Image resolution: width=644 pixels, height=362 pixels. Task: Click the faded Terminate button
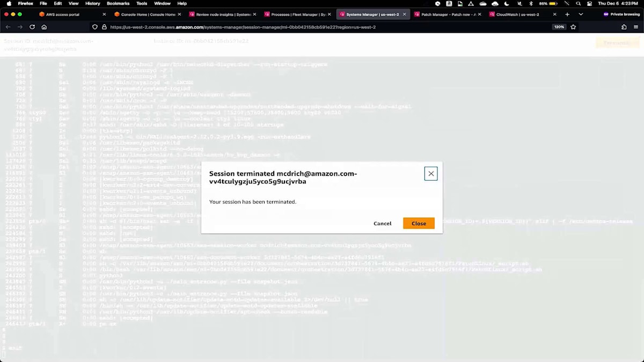[617, 43]
